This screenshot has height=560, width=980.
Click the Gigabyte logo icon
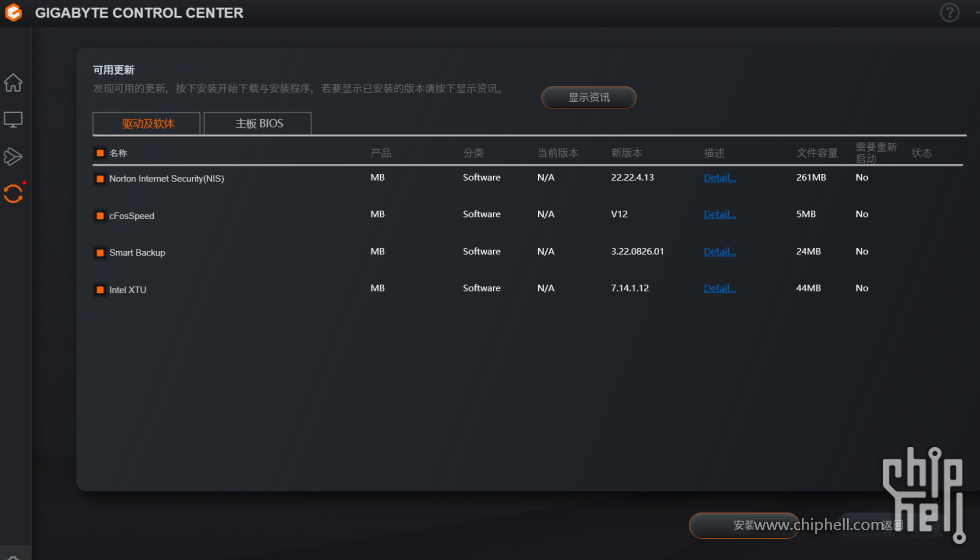click(x=13, y=12)
